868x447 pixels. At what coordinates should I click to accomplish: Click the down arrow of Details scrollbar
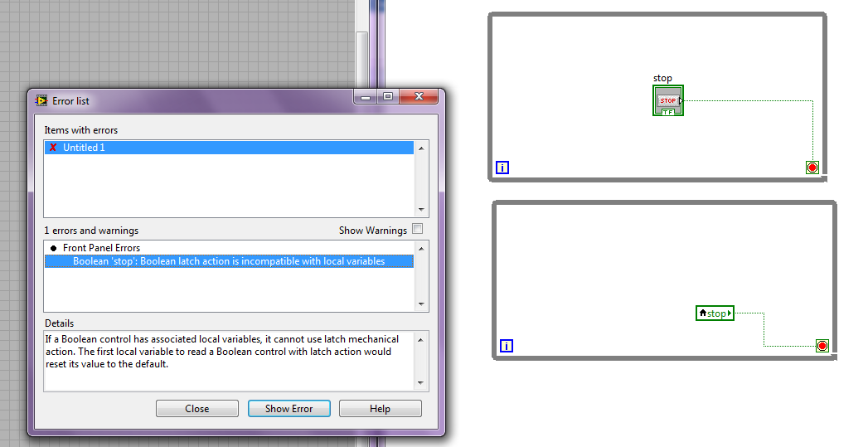[x=421, y=383]
